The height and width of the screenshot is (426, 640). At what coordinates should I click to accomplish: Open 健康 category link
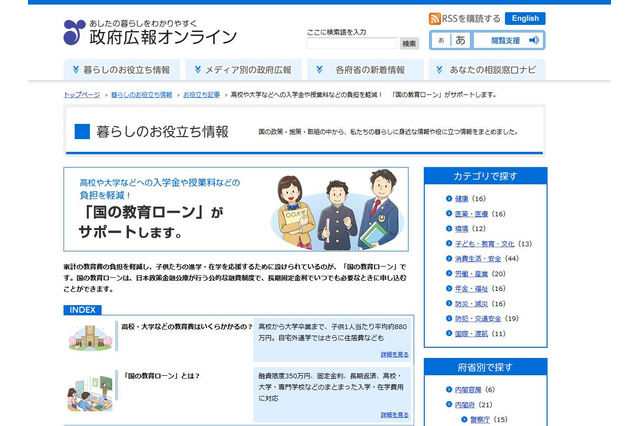point(462,199)
